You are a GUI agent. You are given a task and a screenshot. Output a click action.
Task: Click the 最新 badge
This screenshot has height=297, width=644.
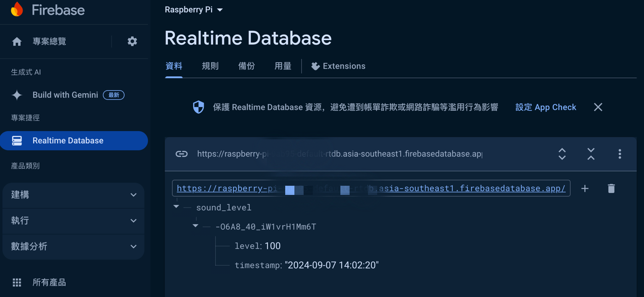[114, 95]
